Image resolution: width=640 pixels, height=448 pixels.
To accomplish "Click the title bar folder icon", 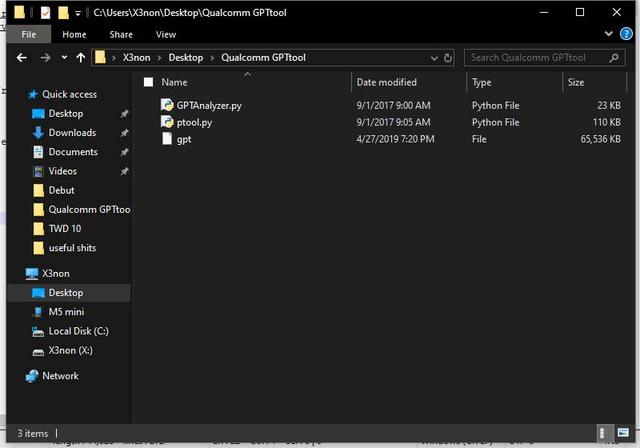I will [19, 12].
